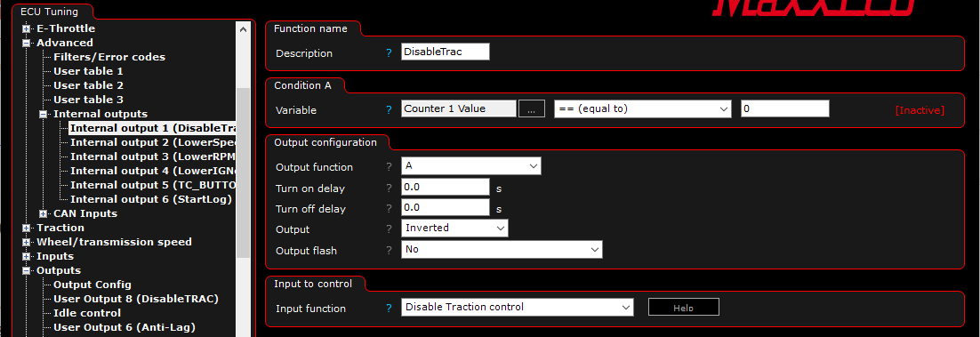980x337 pixels.
Task: Open User table 1
Action: [88, 71]
